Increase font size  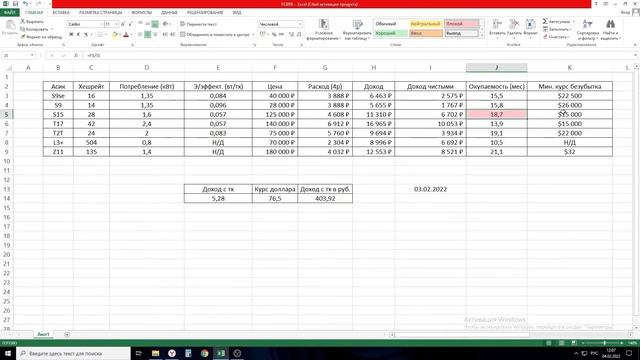click(123, 24)
